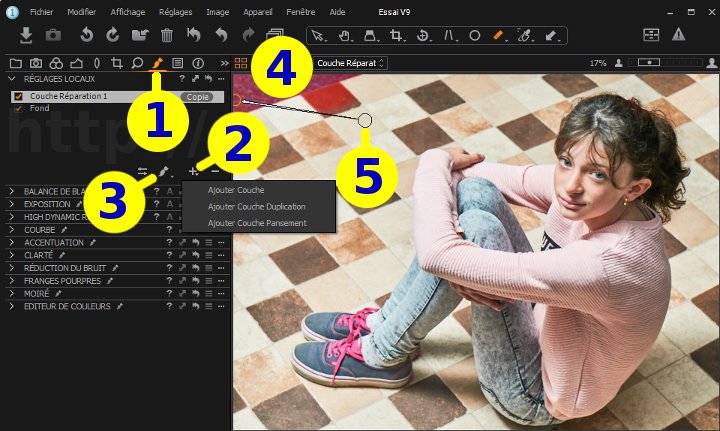Toggle the orange multi-view grid icon

[x=241, y=63]
